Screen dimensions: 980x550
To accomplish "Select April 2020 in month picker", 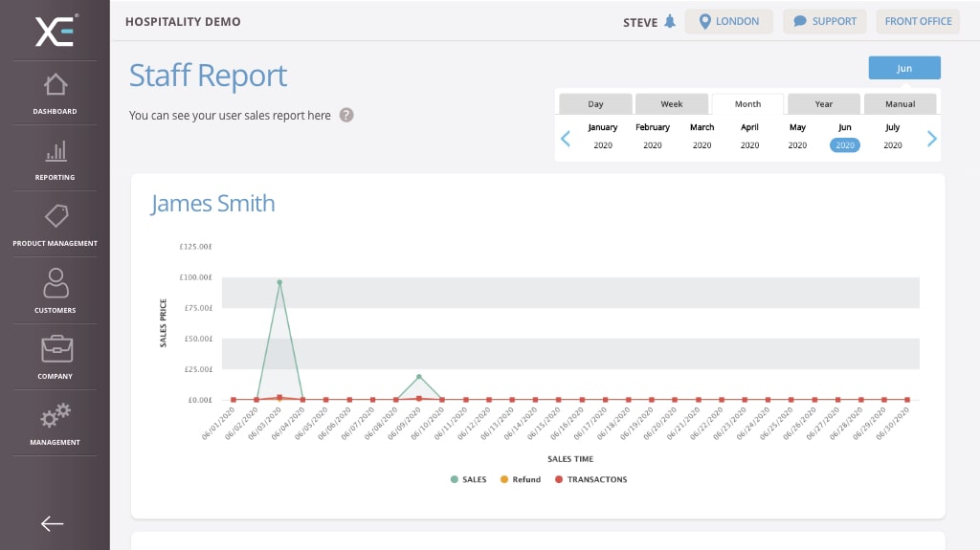I will pos(749,136).
